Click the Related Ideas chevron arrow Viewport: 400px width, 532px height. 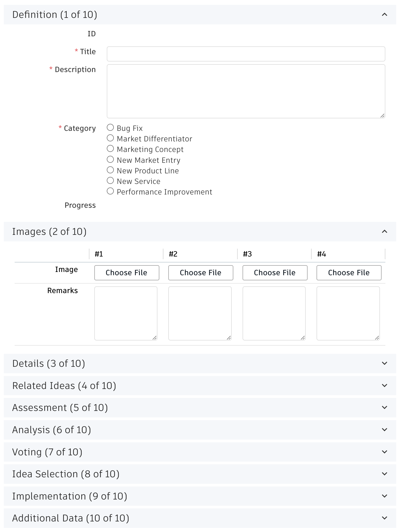pos(384,385)
